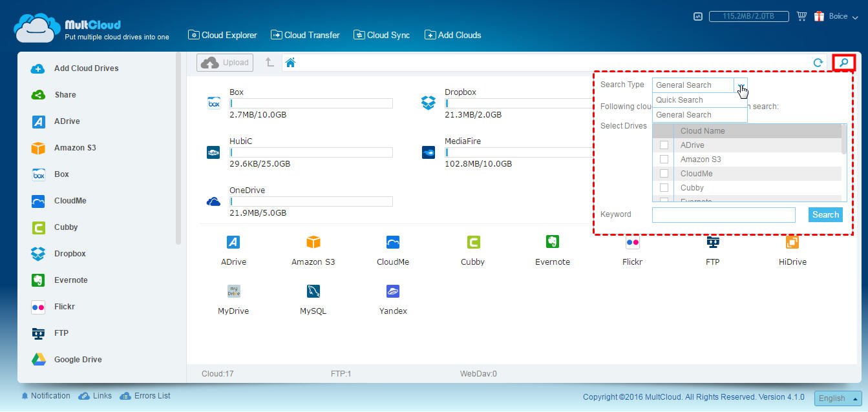Open the Search Type dropdown arrow

(x=741, y=85)
